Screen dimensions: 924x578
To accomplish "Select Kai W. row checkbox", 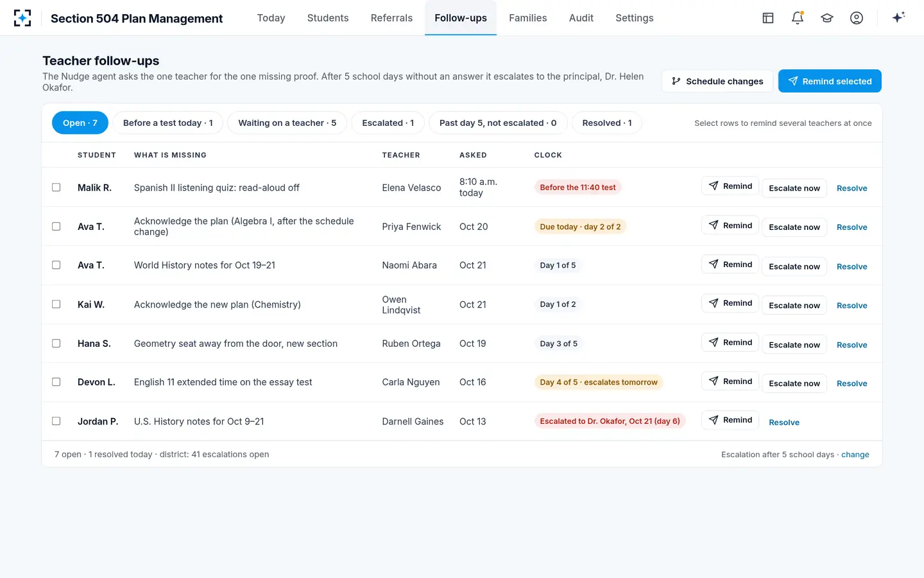I will pos(56,304).
